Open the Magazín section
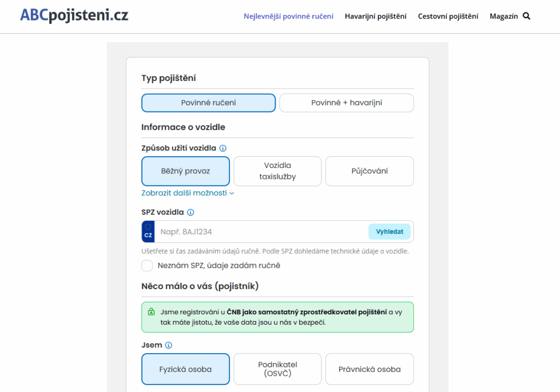This screenshot has height=392, width=560. [x=504, y=16]
